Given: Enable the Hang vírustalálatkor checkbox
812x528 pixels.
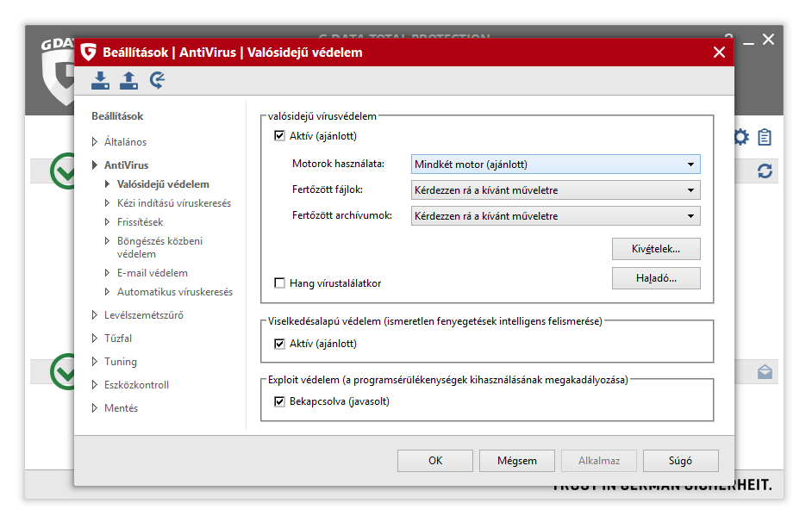Looking at the screenshot, I should [x=279, y=283].
